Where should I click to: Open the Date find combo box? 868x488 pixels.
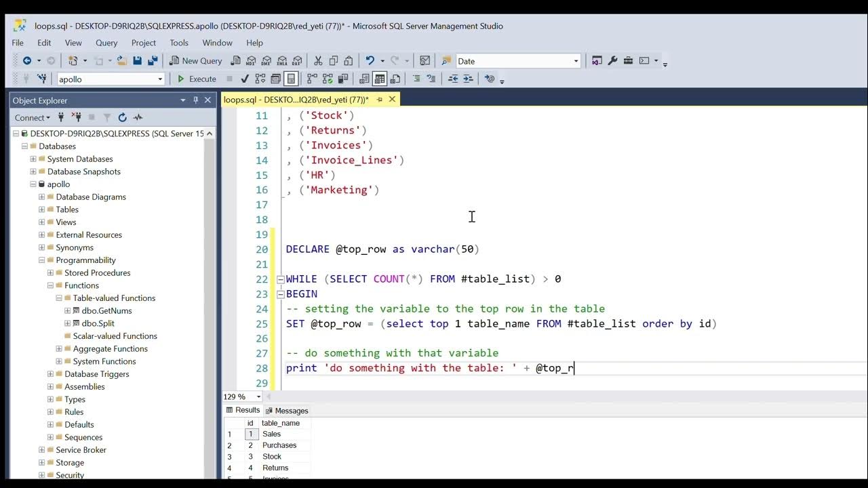pyautogui.click(x=576, y=61)
